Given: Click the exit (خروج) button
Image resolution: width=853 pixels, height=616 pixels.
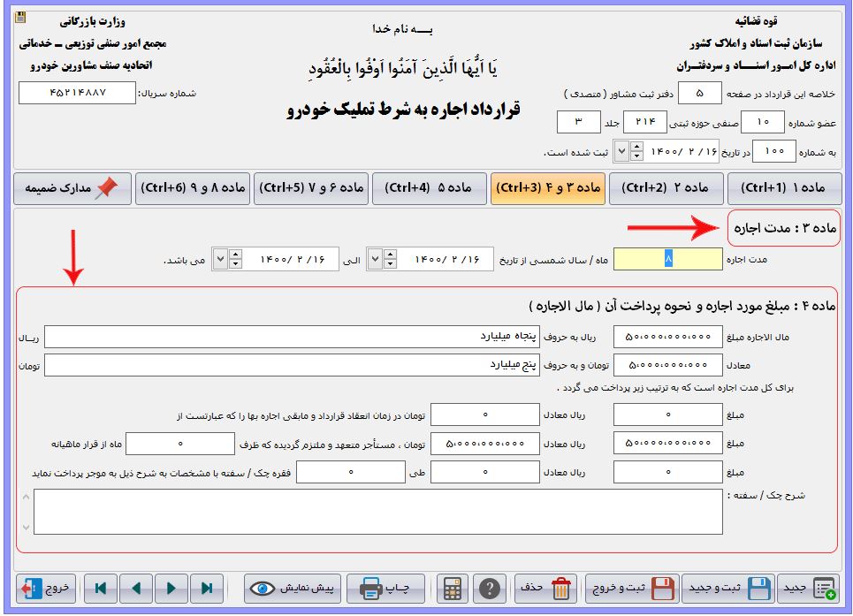Looking at the screenshot, I should 46,589.
